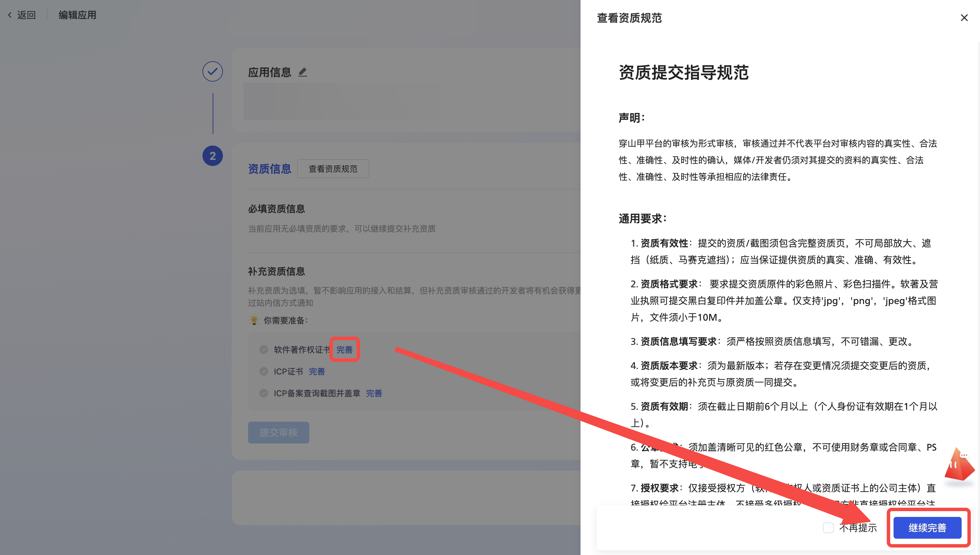Image resolution: width=980 pixels, height=555 pixels.
Task: Click 完善 link for 软件著作权证书
Action: coord(344,350)
